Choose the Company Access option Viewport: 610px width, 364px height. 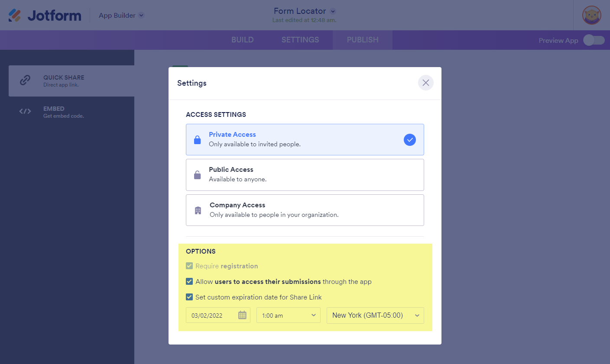305,210
